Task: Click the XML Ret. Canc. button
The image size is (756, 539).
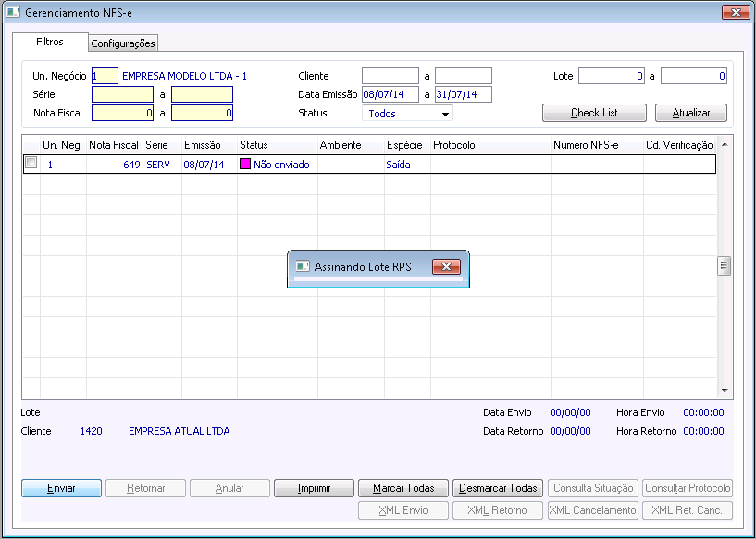Action: click(688, 510)
